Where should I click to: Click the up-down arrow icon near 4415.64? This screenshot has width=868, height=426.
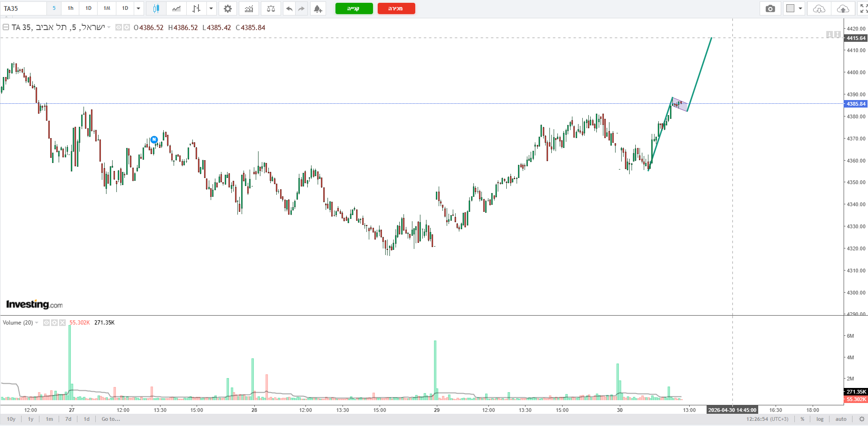click(x=837, y=34)
